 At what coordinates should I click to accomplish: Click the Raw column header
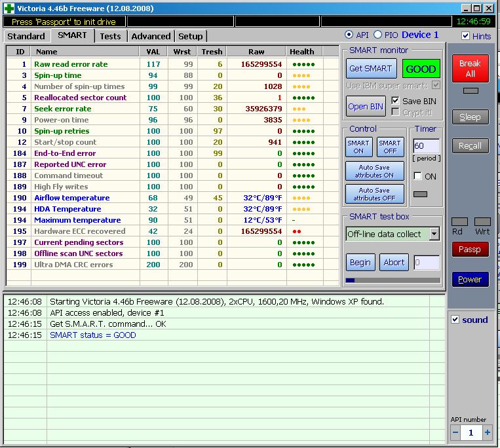[x=257, y=51]
